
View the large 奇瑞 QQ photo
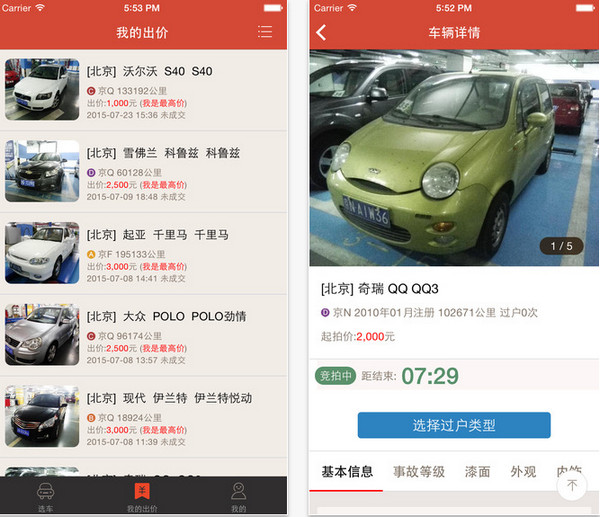coord(454,158)
